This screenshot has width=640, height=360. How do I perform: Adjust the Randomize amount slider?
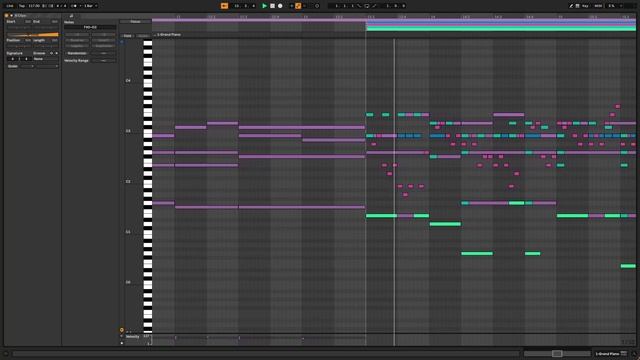[x=103, y=53]
